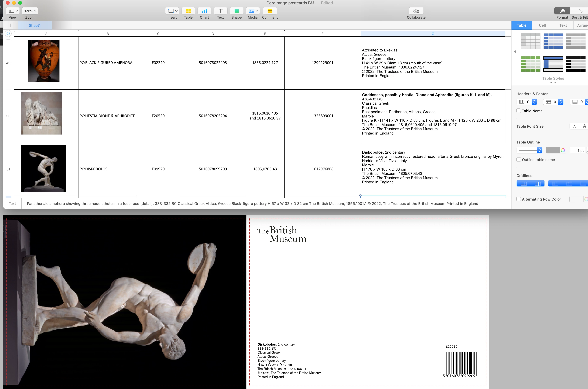Click the Chart toolbar icon

pyautogui.click(x=204, y=11)
